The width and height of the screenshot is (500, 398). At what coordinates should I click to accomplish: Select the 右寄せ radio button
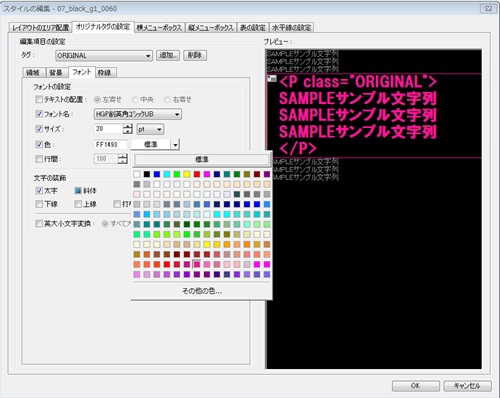(x=167, y=100)
